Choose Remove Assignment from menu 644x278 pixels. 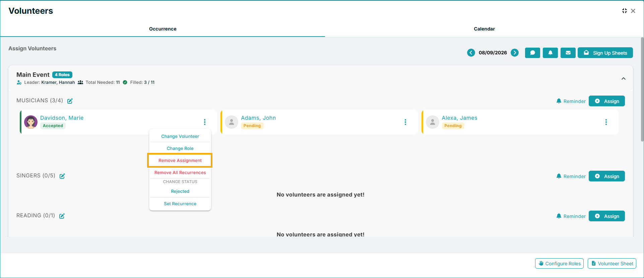click(x=180, y=160)
